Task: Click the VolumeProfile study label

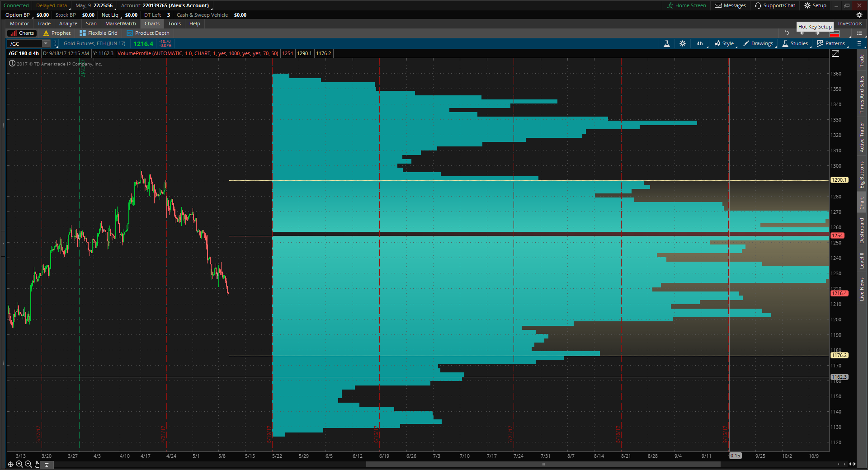Action: point(198,53)
